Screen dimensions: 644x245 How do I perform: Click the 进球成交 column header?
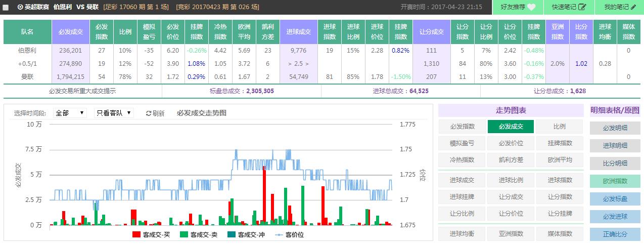click(298, 32)
